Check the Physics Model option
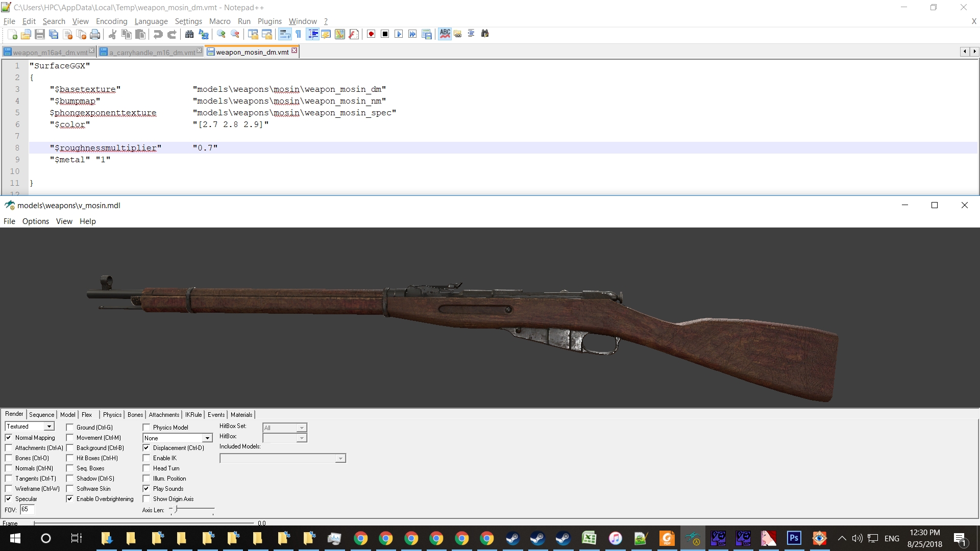This screenshot has height=551, width=980. (x=146, y=428)
